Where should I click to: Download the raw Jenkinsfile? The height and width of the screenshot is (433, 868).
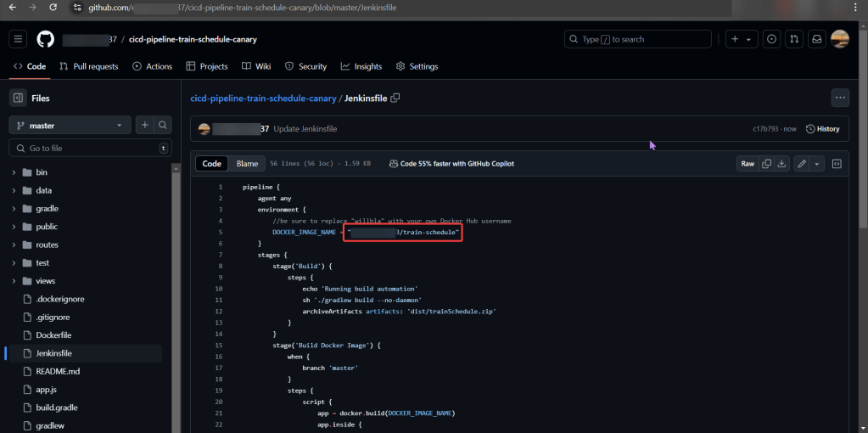click(781, 164)
